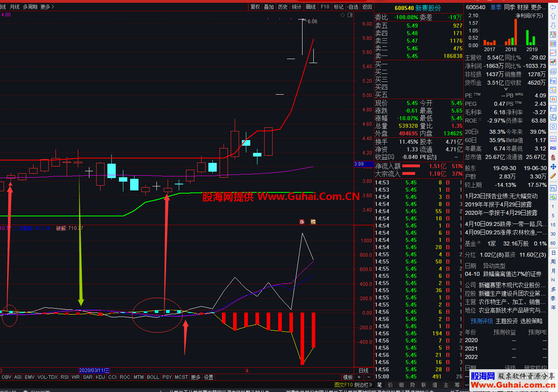This screenshot has width=558, height=392.
Task: Open the 自选 watchlist dropdown
Action: click(x=353, y=7)
